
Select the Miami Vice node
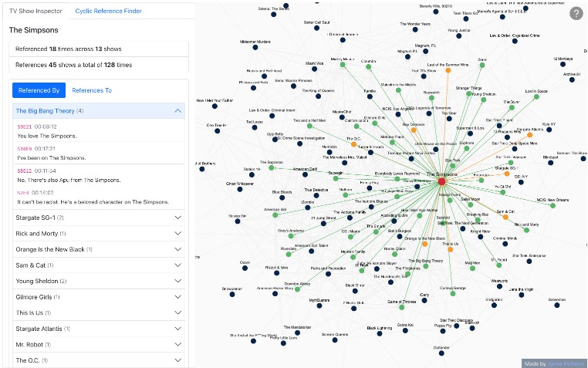pos(314,69)
